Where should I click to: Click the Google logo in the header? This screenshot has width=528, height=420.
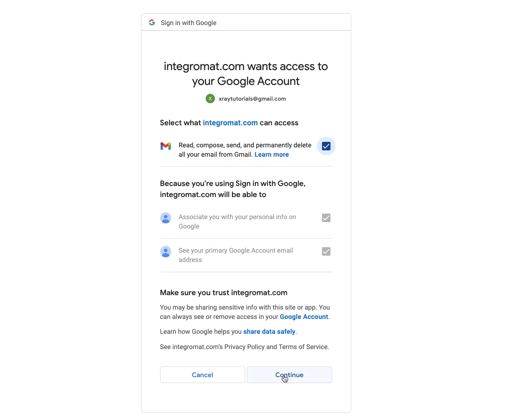152,23
